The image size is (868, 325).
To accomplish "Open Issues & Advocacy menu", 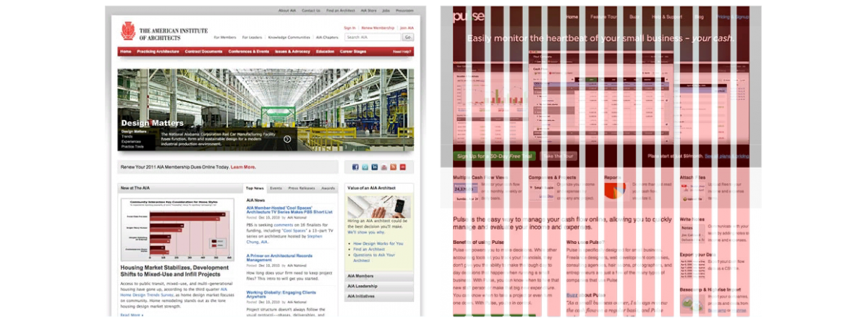I will pyautogui.click(x=293, y=51).
